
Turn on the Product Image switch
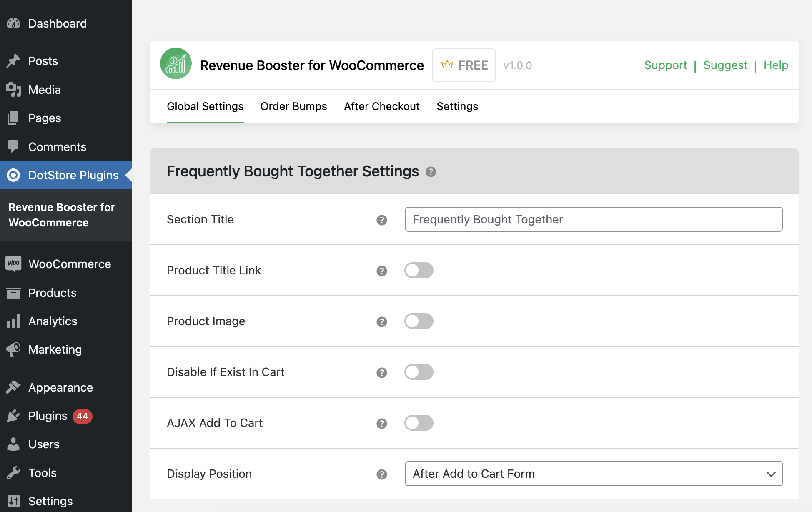(419, 321)
